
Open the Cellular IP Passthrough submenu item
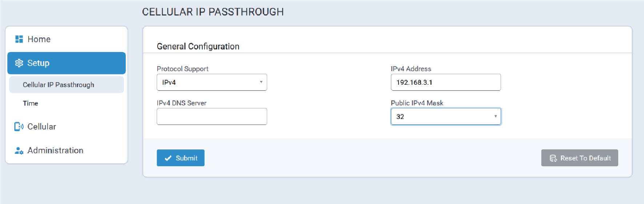pyautogui.click(x=59, y=85)
